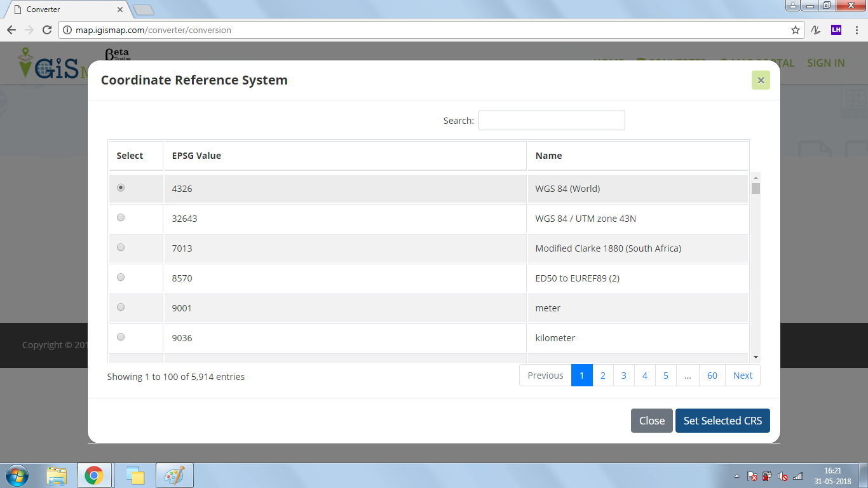868x488 pixels.
Task: Click the Next pagination link
Action: tap(742, 376)
